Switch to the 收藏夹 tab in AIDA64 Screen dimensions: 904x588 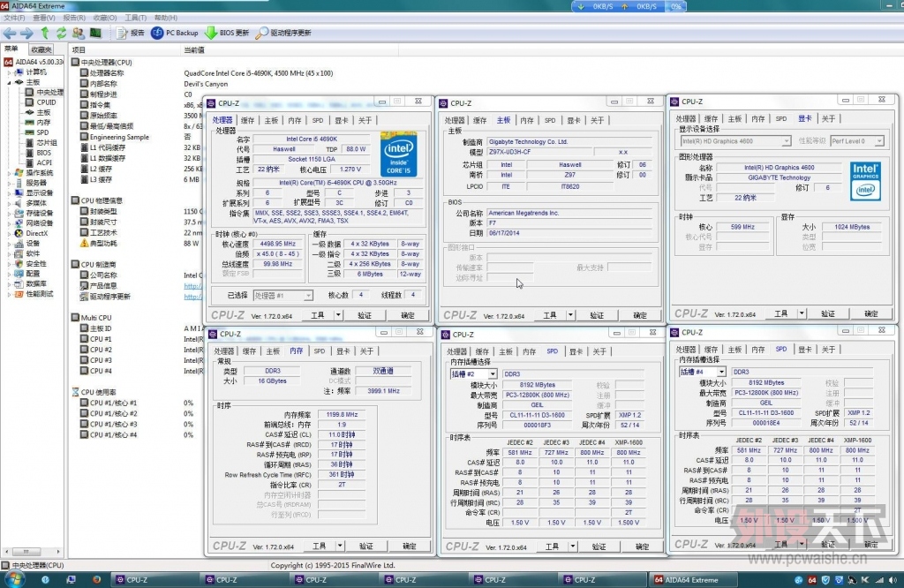tap(41, 49)
